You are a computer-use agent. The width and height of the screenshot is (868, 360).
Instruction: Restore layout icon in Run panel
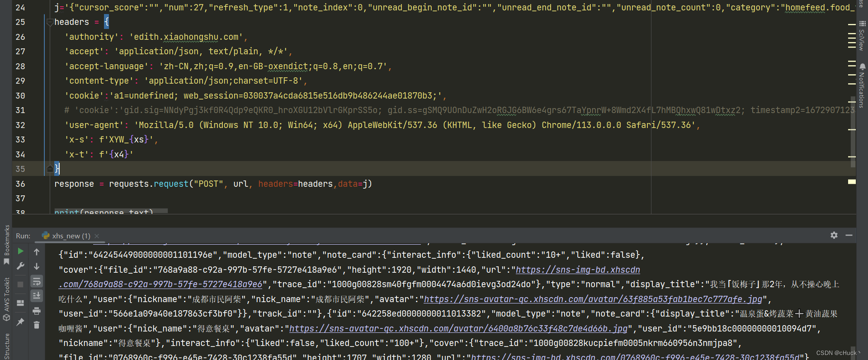pyautogui.click(x=20, y=303)
